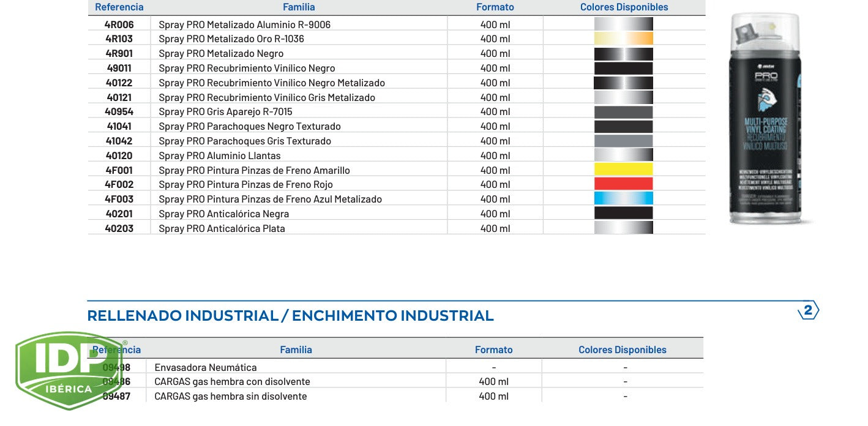Click Spray PRO Aluminio Llantas text
868x426 pixels.
(220, 155)
